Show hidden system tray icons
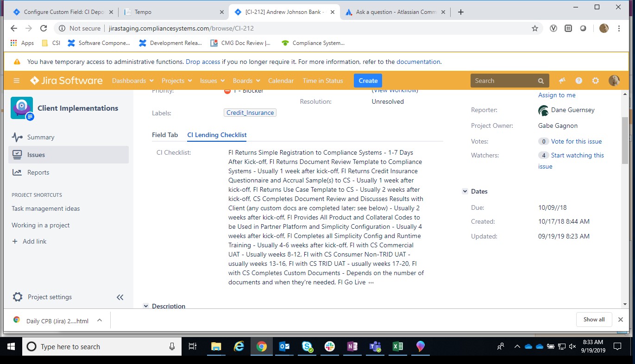635x364 pixels. (517, 346)
